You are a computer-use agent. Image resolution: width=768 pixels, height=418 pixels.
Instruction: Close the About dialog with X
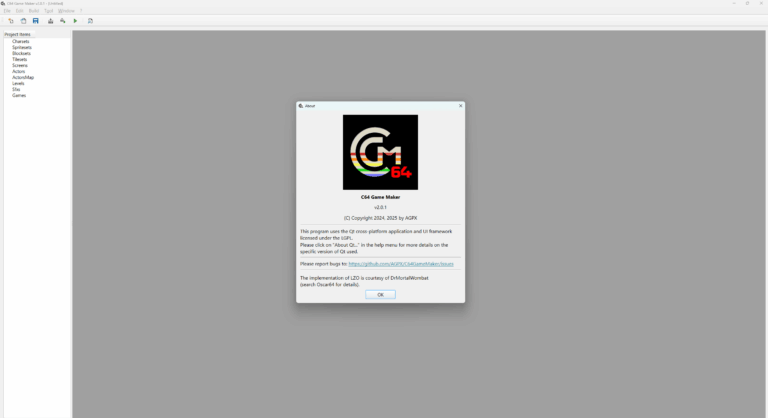[460, 106]
